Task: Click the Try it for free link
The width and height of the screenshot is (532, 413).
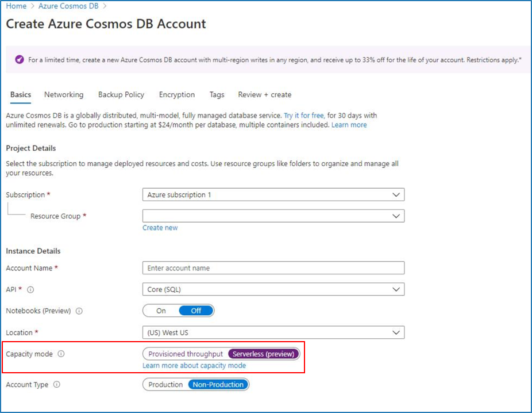Action: 304,116
